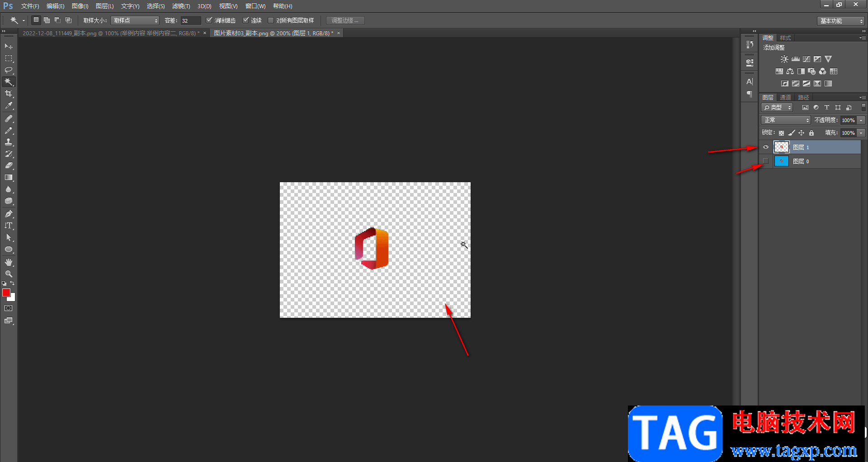868x462 pixels.
Task: Select the Sponge tool
Action: click(x=9, y=201)
